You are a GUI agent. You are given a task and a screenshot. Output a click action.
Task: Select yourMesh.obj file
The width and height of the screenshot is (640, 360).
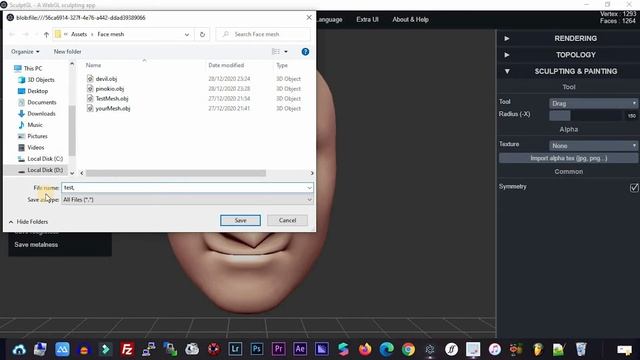(113, 109)
